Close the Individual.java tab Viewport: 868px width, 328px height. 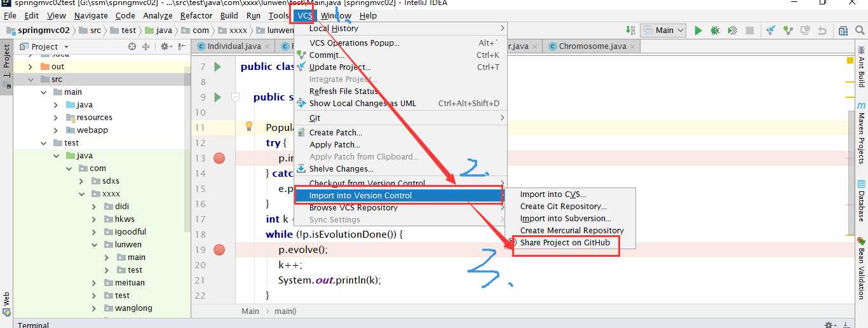point(267,46)
